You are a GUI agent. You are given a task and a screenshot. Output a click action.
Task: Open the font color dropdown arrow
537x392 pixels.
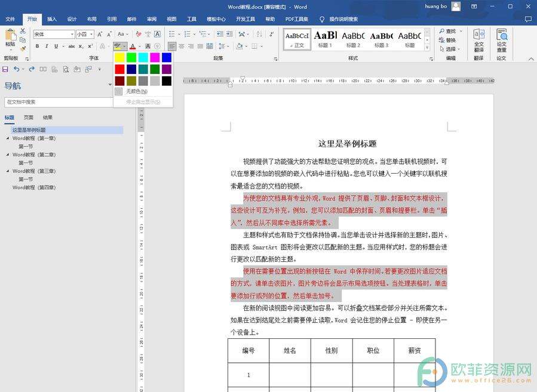(x=140, y=46)
